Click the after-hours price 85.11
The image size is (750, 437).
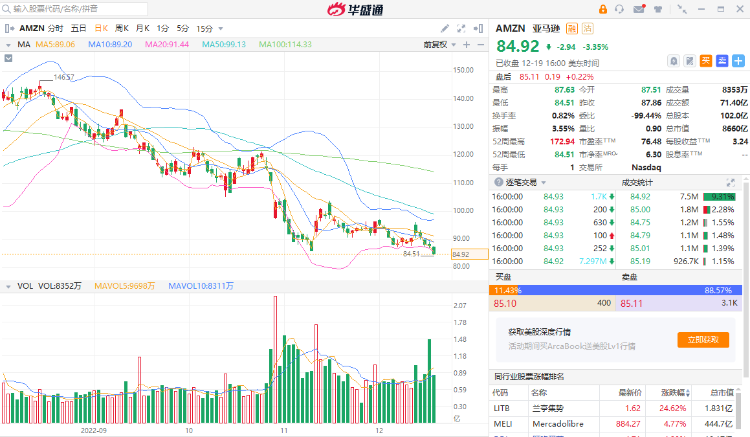click(x=529, y=77)
